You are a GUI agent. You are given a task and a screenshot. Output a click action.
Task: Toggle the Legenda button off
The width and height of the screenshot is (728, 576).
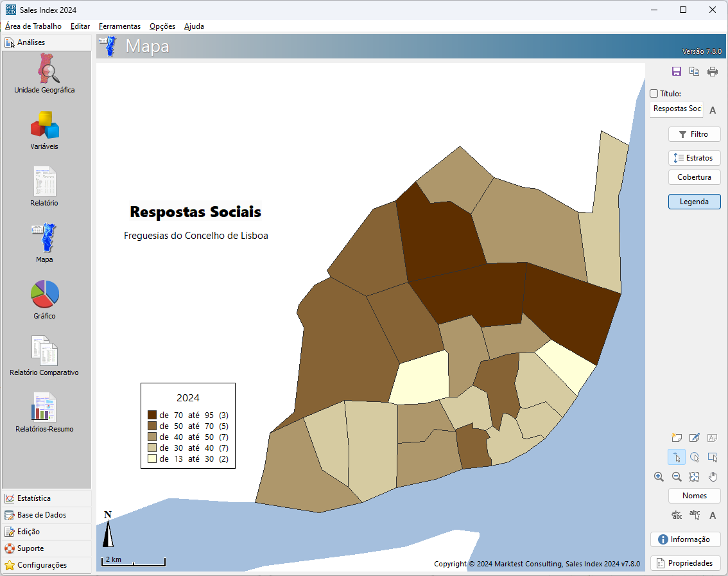[x=694, y=202]
